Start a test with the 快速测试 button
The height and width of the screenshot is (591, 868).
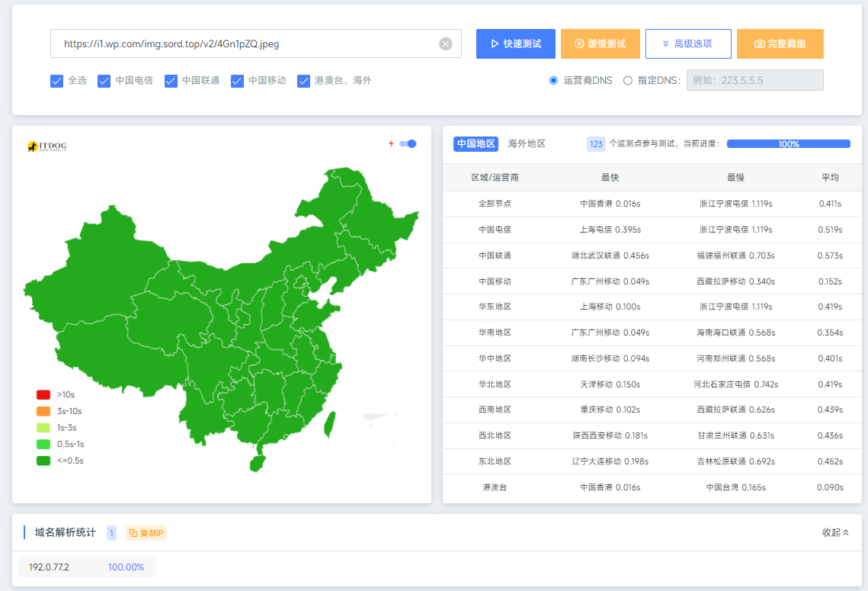click(x=516, y=43)
